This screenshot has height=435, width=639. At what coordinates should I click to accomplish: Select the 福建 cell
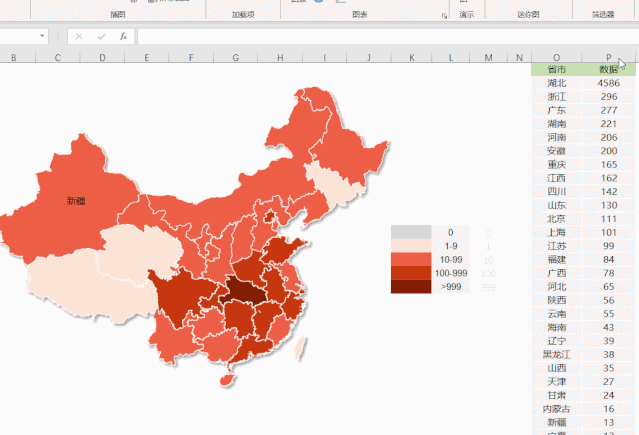pyautogui.click(x=557, y=259)
